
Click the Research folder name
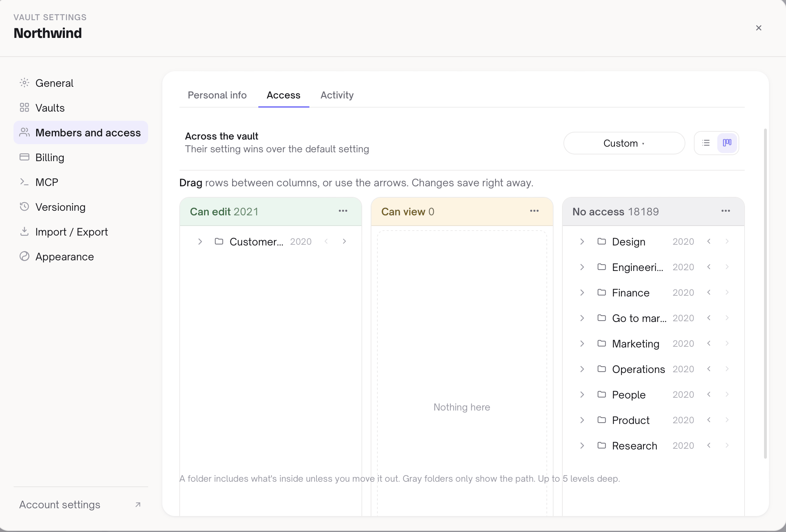(635, 446)
